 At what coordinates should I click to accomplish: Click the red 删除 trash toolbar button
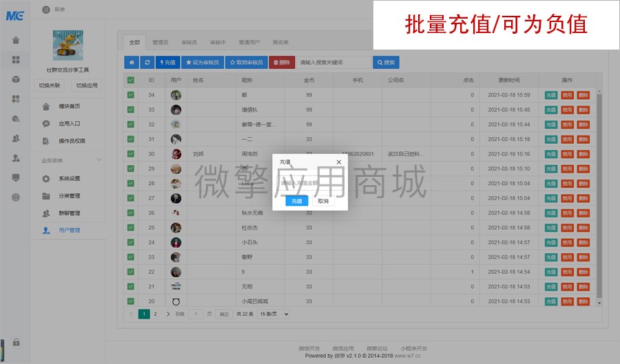point(282,63)
